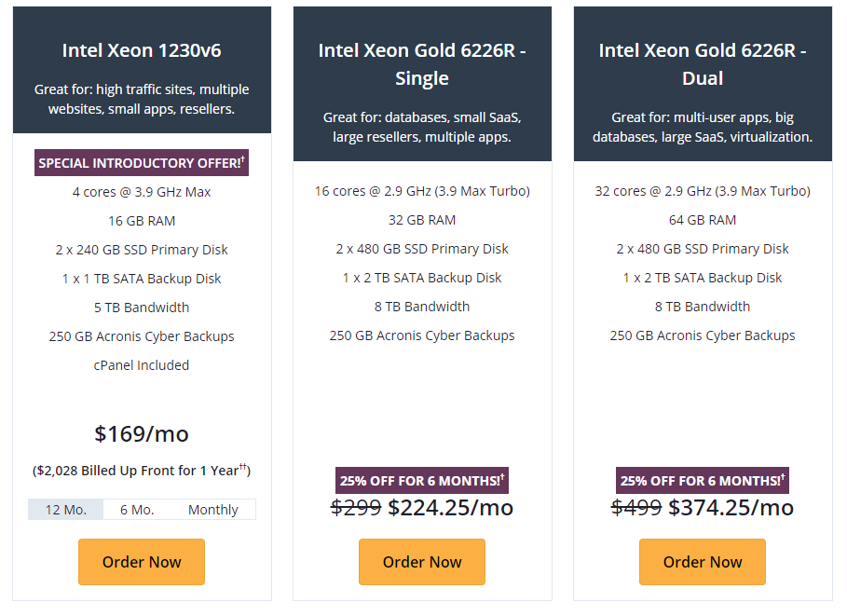Choose Monthly billing term

[x=212, y=510]
